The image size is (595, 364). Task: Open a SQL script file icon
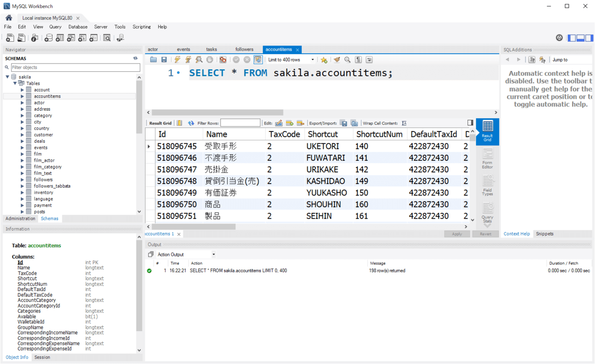21,38
